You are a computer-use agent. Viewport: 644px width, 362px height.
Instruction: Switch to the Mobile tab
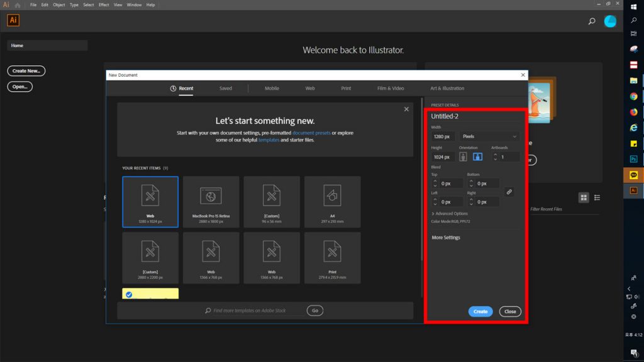(272, 89)
